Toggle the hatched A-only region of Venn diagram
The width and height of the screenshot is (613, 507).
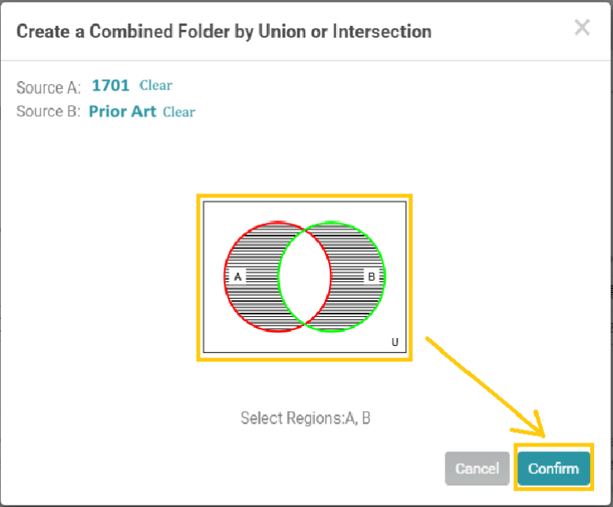point(254,297)
